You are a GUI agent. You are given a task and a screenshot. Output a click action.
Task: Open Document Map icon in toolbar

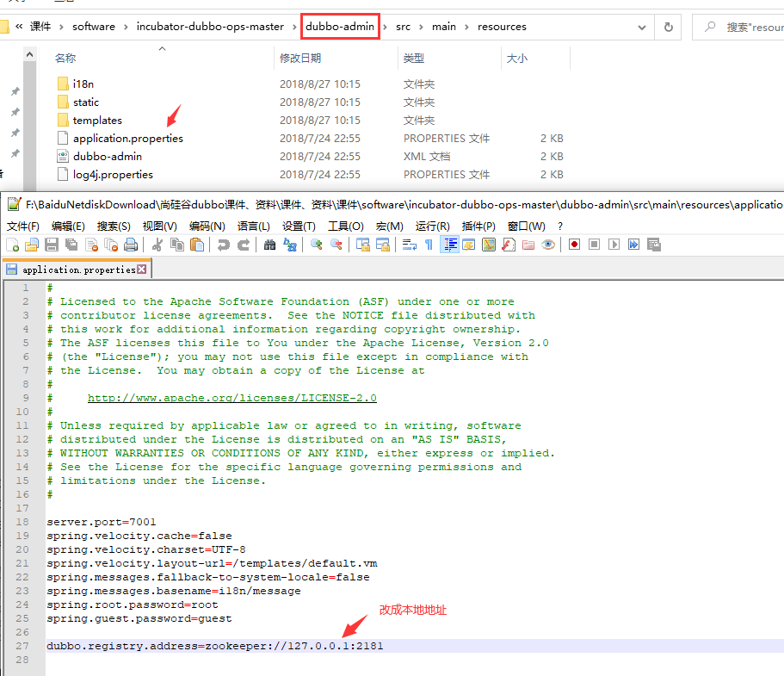pyautogui.click(x=489, y=245)
